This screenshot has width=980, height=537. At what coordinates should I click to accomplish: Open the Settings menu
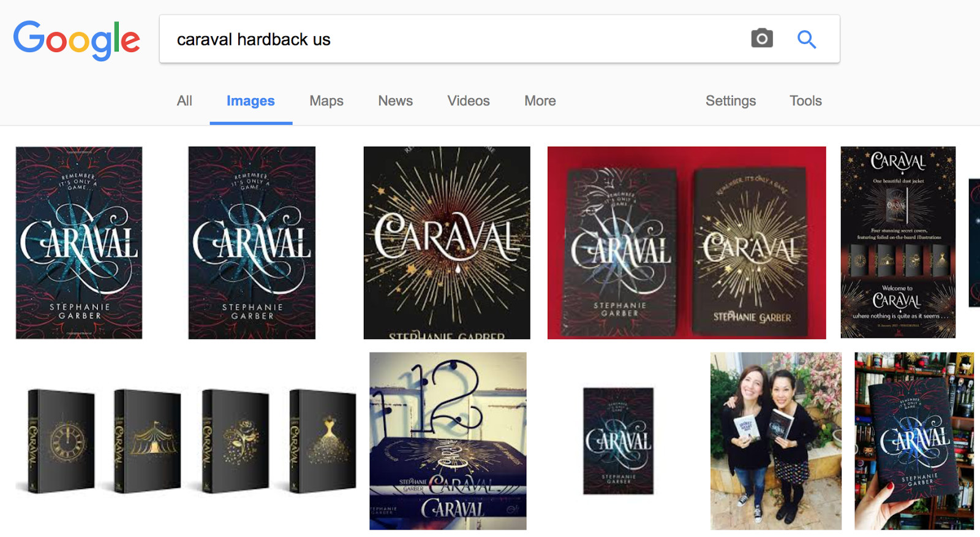click(731, 101)
